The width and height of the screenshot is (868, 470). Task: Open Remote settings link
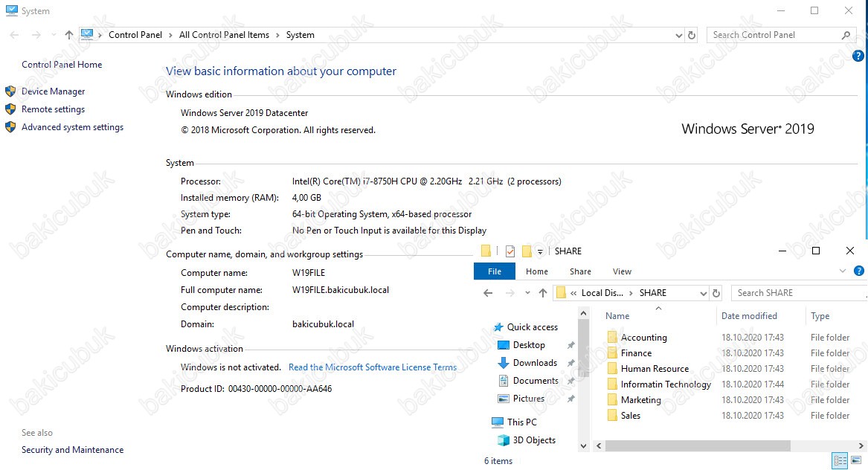point(53,109)
